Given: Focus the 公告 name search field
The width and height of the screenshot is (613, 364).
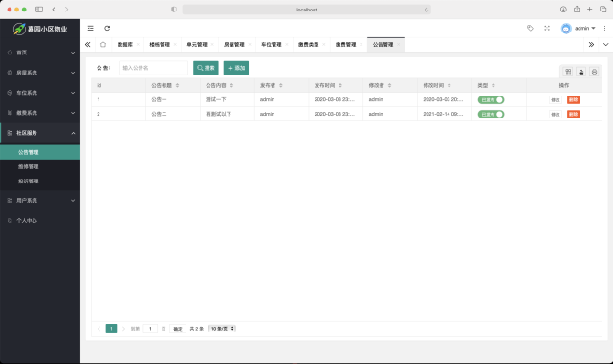Looking at the screenshot, I should click(153, 68).
